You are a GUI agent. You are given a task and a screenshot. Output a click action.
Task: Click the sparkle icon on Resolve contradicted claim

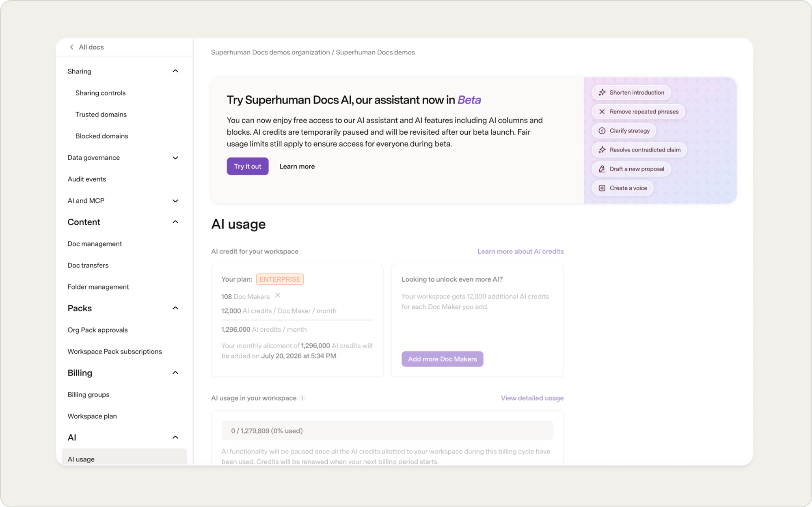click(x=602, y=150)
